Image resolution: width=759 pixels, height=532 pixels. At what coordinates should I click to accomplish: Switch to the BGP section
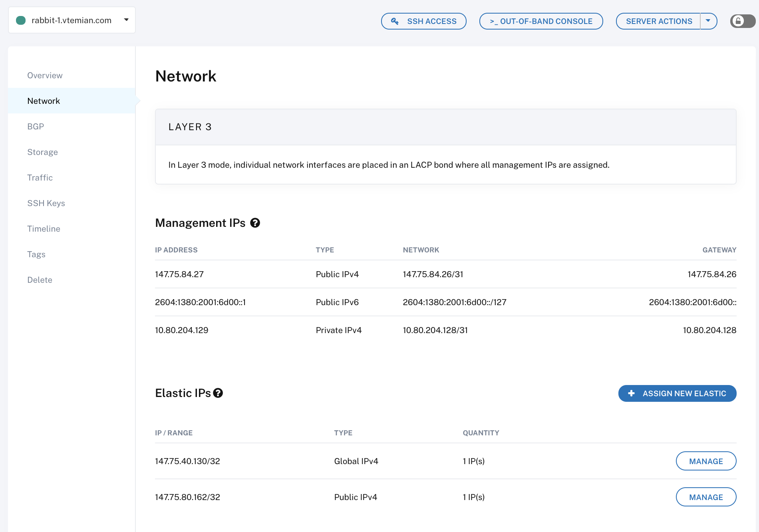click(x=36, y=126)
